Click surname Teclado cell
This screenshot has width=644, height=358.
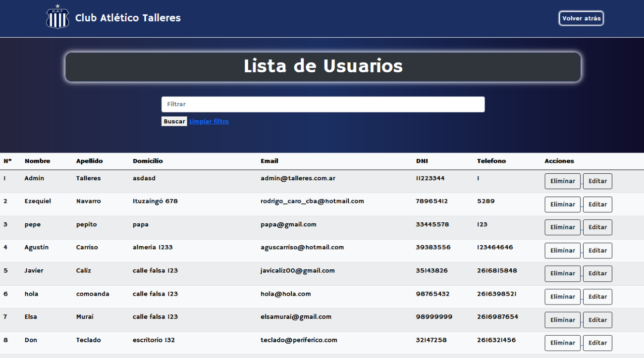(89, 340)
